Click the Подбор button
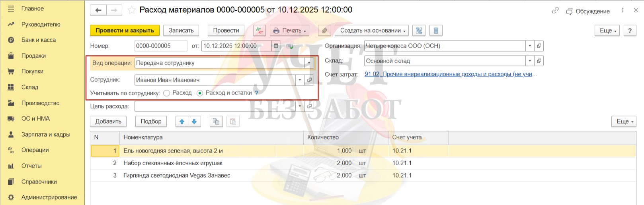 [x=151, y=122]
